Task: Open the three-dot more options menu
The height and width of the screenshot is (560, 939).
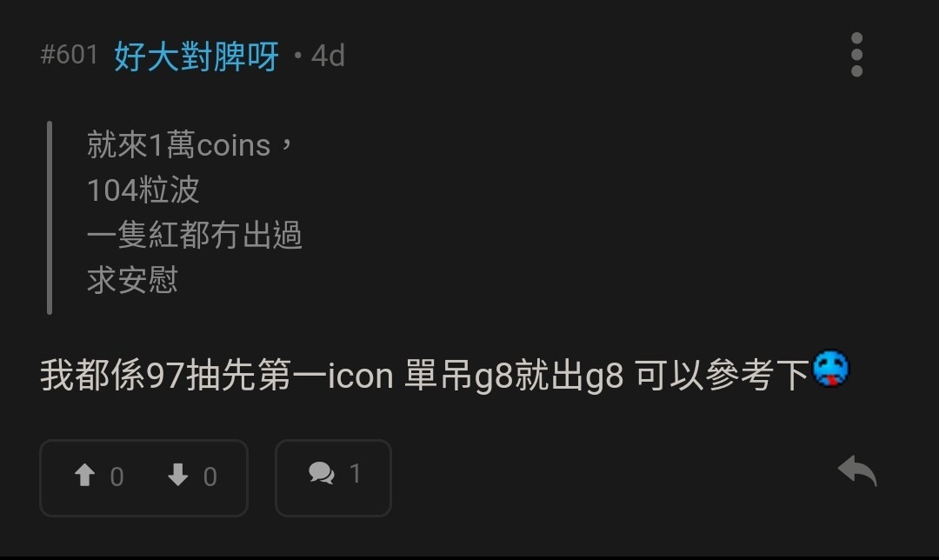Action: 856,55
